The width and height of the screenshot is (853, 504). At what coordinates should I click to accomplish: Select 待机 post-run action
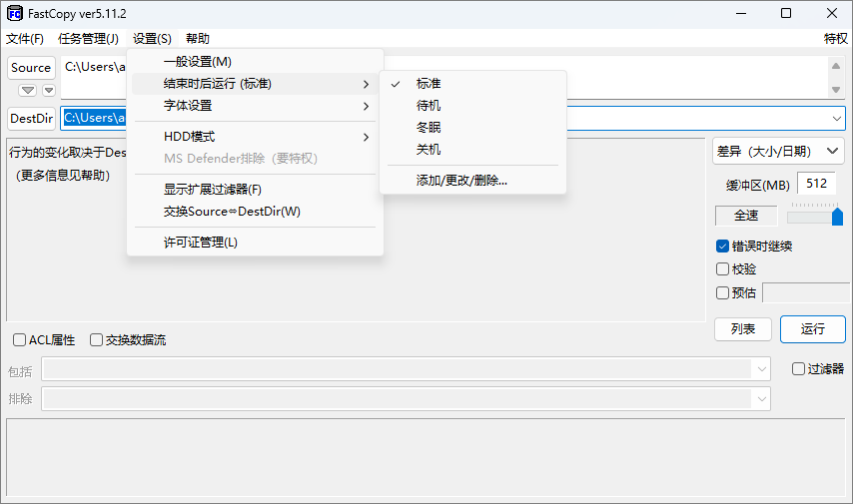[472, 106]
